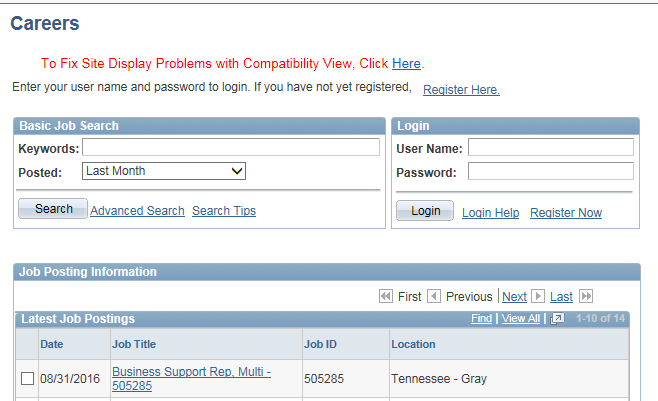Viewport: 658px width, 401px height.
Task: Sort postings by Date column header
Action: 51,344
